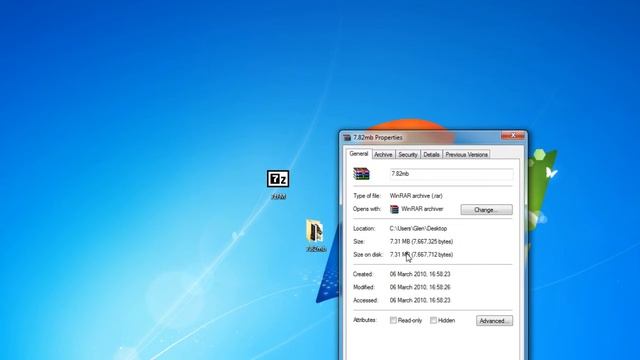
Task: Open the Security tab
Action: 408,155
